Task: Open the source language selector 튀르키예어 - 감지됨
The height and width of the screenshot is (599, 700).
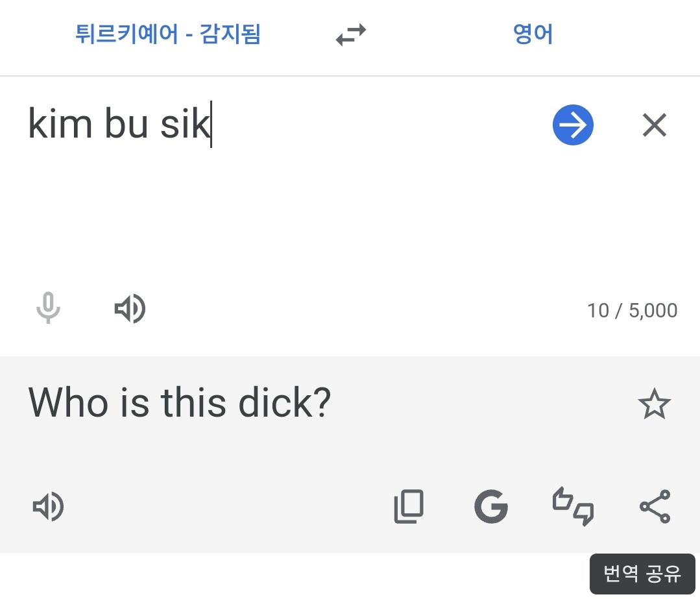Action: coord(167,34)
